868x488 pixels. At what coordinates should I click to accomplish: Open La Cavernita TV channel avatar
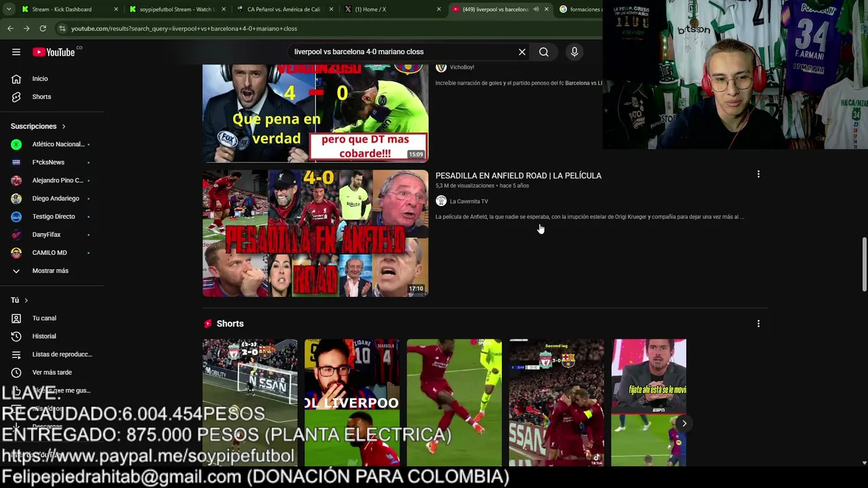tap(441, 201)
